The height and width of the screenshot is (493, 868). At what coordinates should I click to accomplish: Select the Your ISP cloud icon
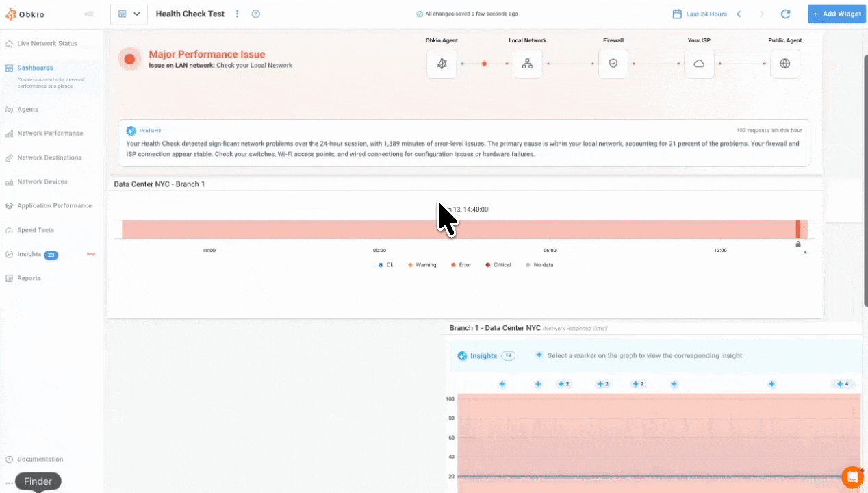699,64
